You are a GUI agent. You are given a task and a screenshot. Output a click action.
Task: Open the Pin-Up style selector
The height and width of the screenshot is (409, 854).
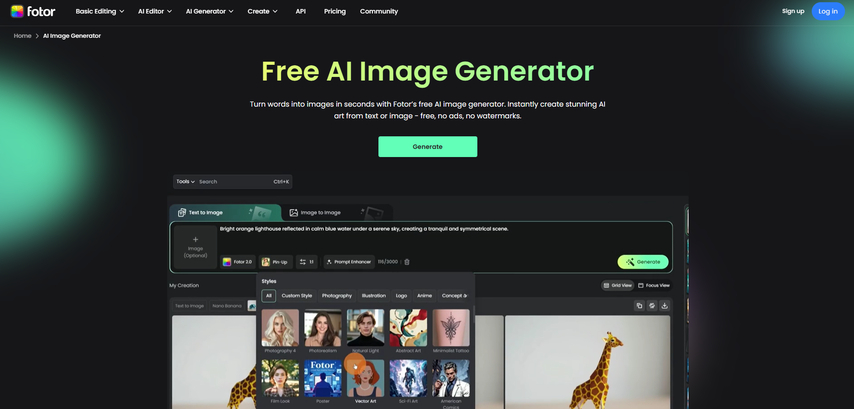click(x=276, y=262)
